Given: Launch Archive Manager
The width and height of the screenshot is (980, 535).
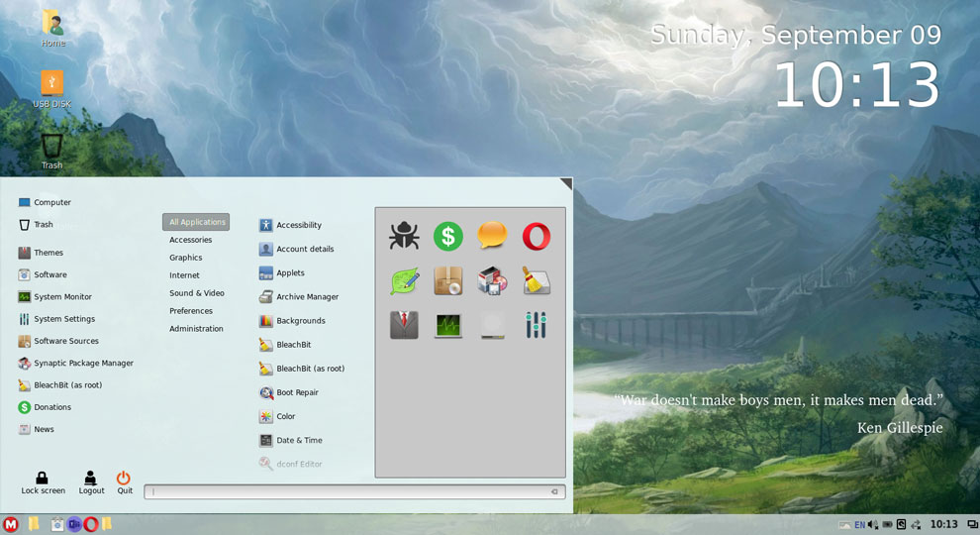Looking at the screenshot, I should pyautogui.click(x=299, y=296).
